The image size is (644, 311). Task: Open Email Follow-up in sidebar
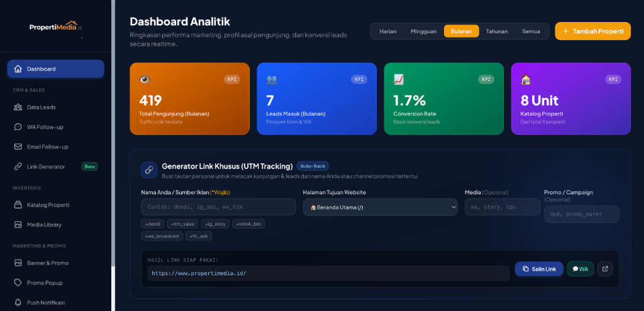coord(55,146)
